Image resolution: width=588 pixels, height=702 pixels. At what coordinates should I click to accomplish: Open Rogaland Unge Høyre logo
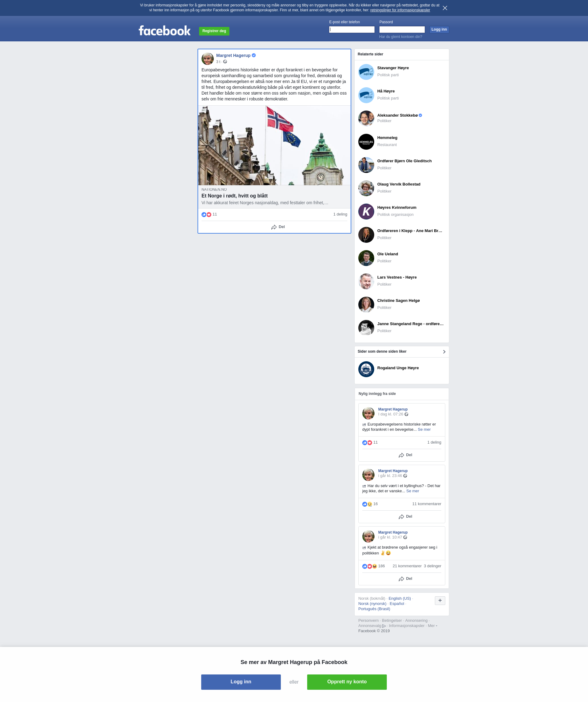tap(366, 370)
